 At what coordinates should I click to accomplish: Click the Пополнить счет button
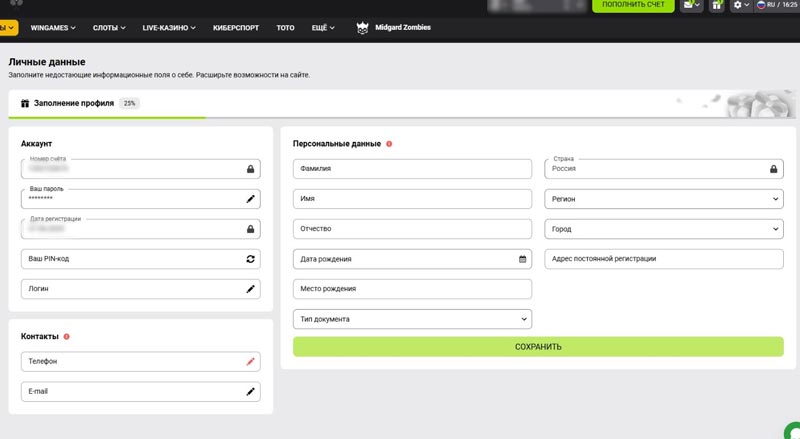(633, 5)
